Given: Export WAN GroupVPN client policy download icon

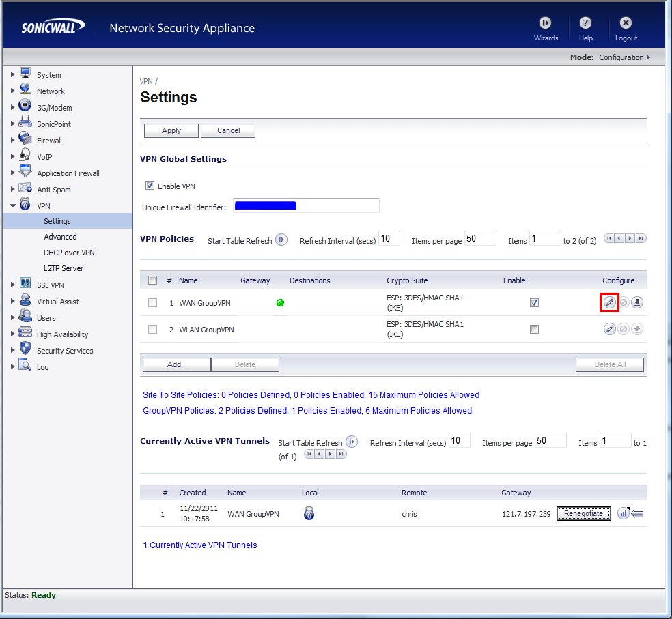Looking at the screenshot, I should click(x=637, y=302).
